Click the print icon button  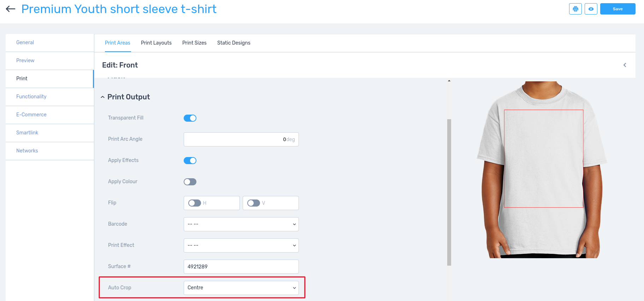pos(575,9)
